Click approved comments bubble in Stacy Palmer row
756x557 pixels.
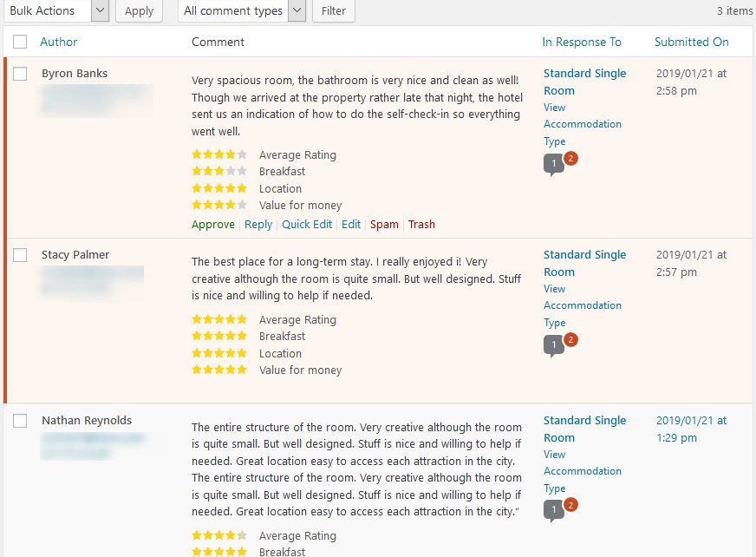[x=553, y=345]
